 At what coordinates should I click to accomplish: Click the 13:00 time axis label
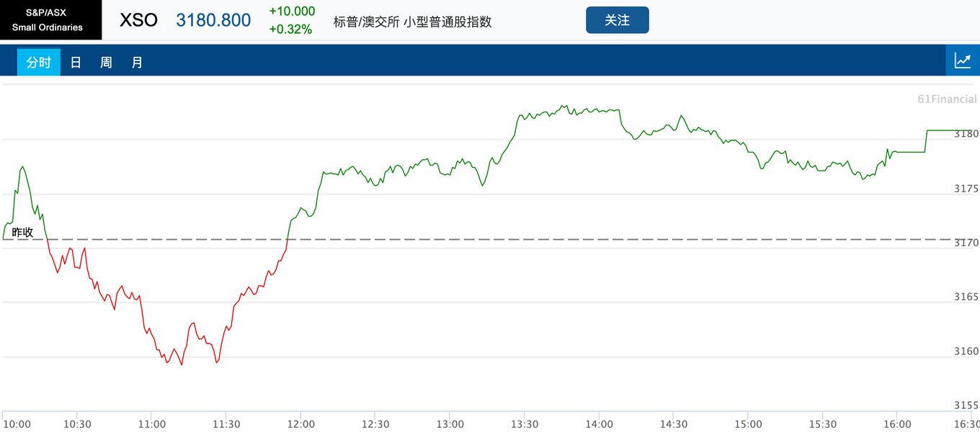(450, 424)
